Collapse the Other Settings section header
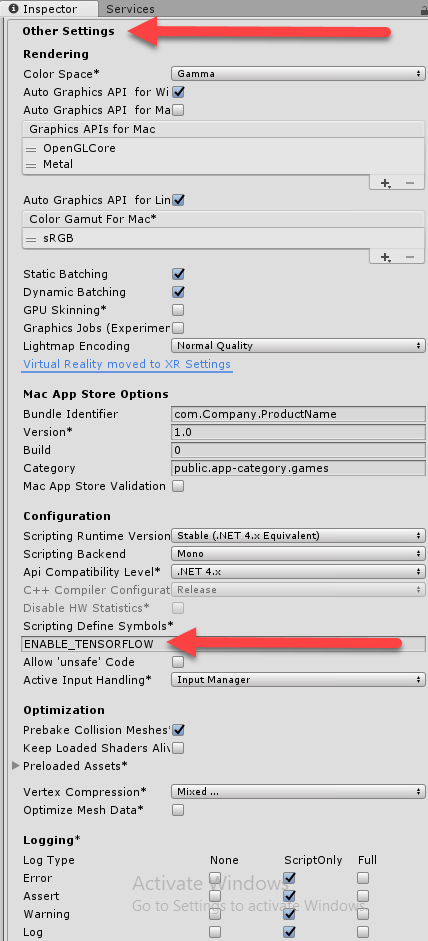Image resolution: width=428 pixels, height=941 pixels. point(68,31)
